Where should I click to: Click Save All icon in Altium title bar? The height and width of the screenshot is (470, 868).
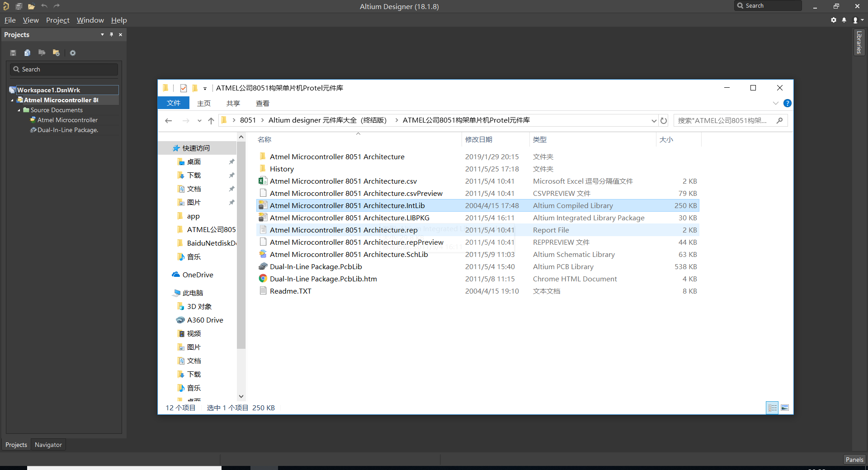[19, 6]
